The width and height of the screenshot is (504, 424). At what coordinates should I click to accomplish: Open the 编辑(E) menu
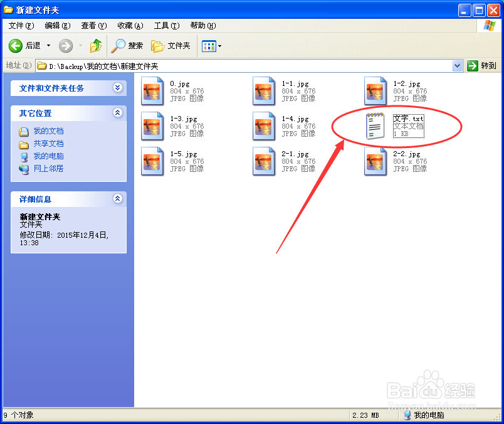point(58,26)
